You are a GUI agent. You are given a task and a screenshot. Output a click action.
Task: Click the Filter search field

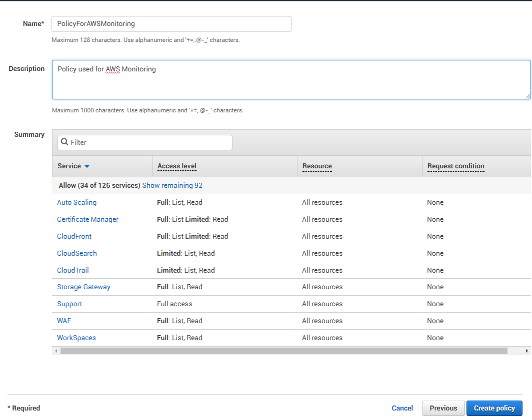(x=145, y=142)
